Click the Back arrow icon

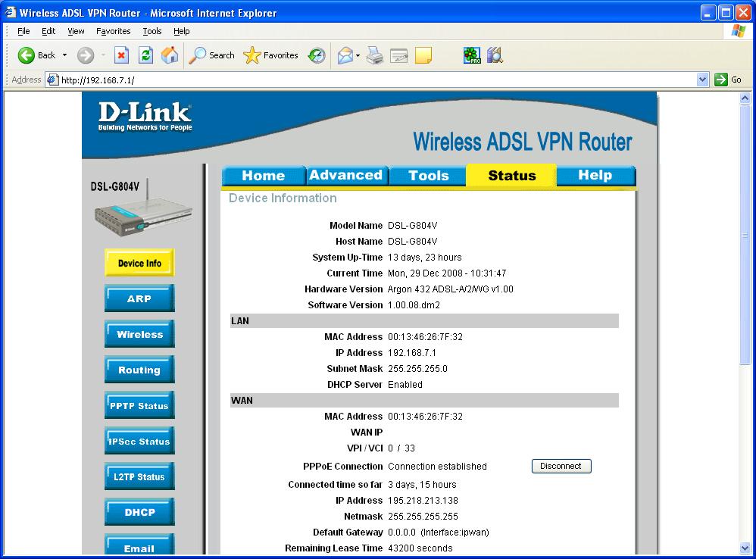pos(26,55)
